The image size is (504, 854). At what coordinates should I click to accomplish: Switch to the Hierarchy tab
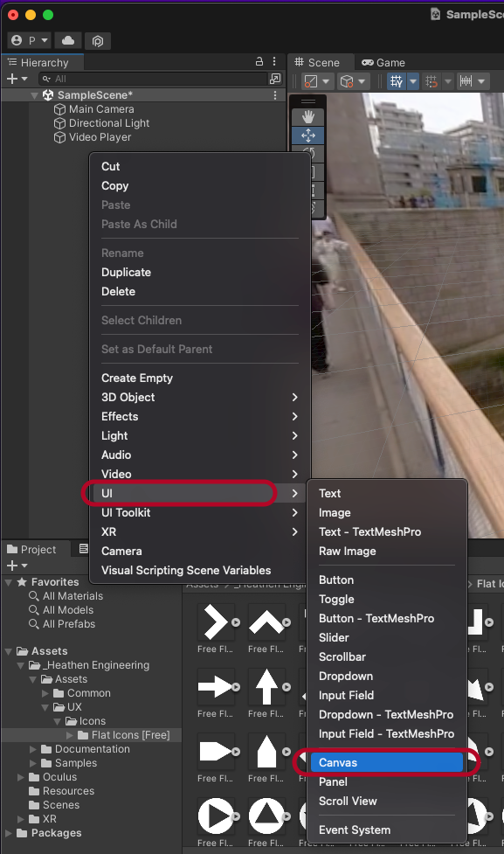coord(39,63)
